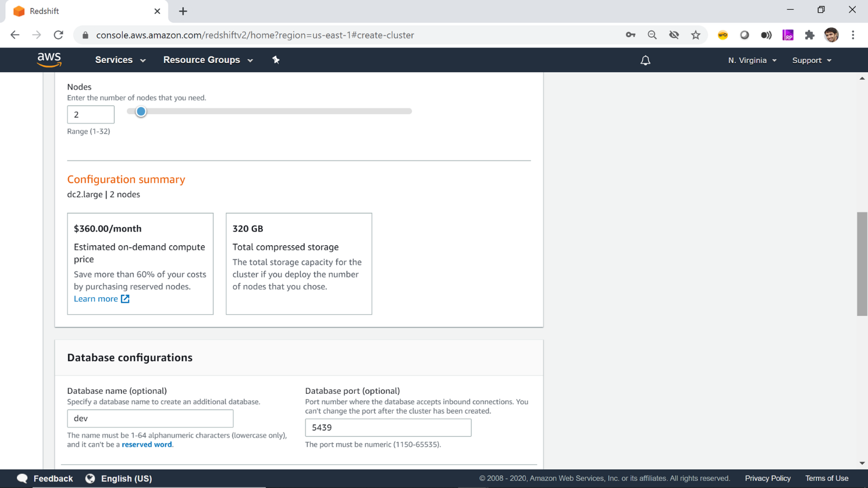Click the scrollbar up arrow
Viewport: 868px width, 488px height.
(862, 79)
